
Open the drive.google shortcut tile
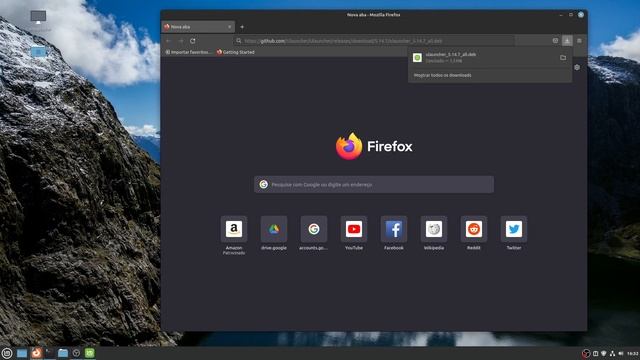[x=273, y=229]
